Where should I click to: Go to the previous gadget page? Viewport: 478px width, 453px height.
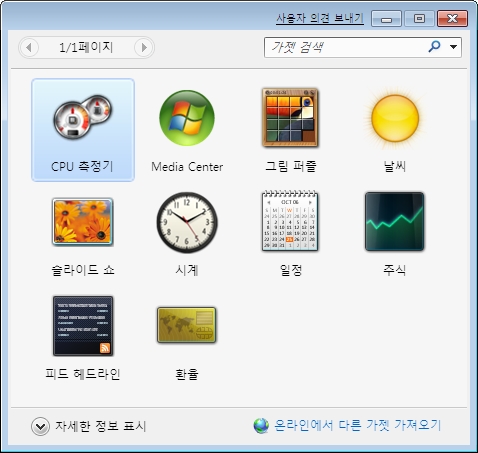tap(29, 48)
